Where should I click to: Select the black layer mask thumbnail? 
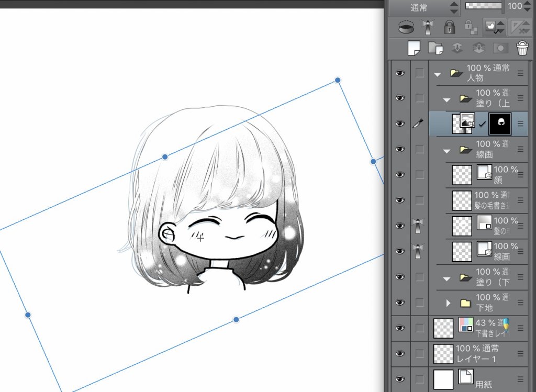pyautogui.click(x=499, y=124)
